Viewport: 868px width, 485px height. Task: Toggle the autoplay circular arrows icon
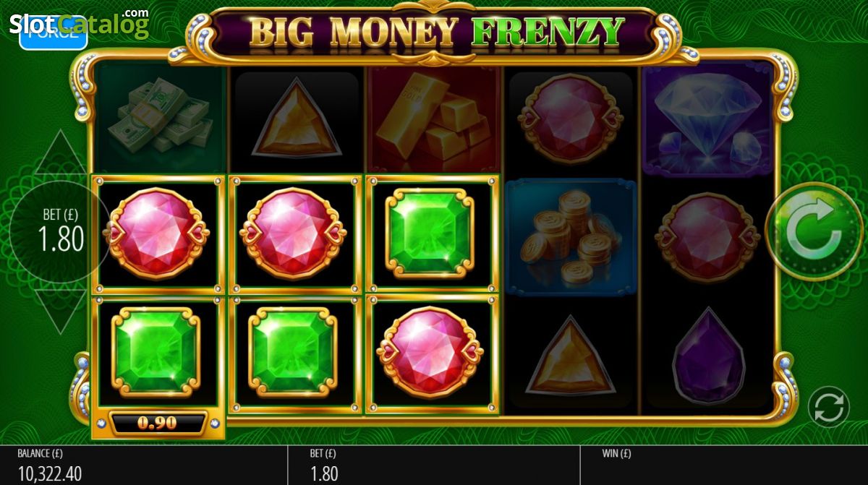[829, 407]
